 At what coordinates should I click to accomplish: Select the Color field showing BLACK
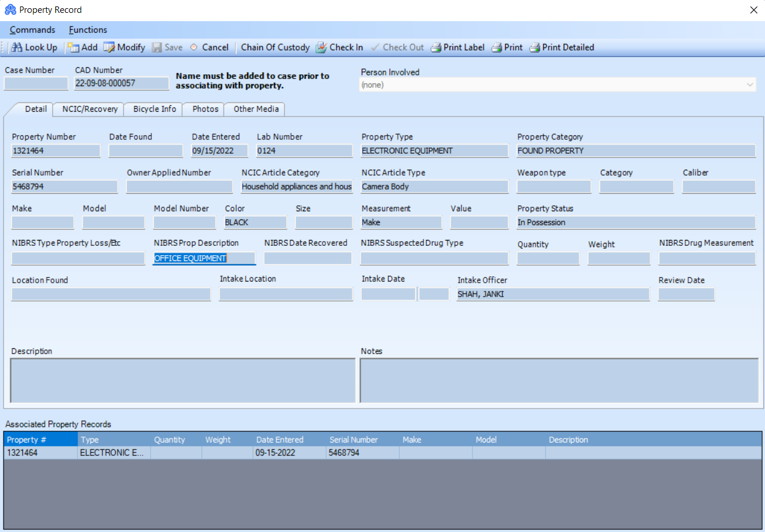[255, 222]
